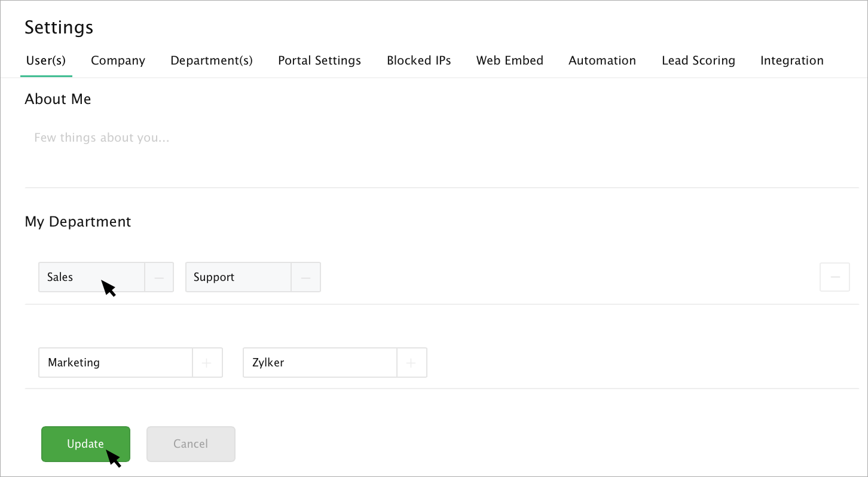Open the Company tab
Image resolution: width=868 pixels, height=477 pixels.
[x=118, y=60]
